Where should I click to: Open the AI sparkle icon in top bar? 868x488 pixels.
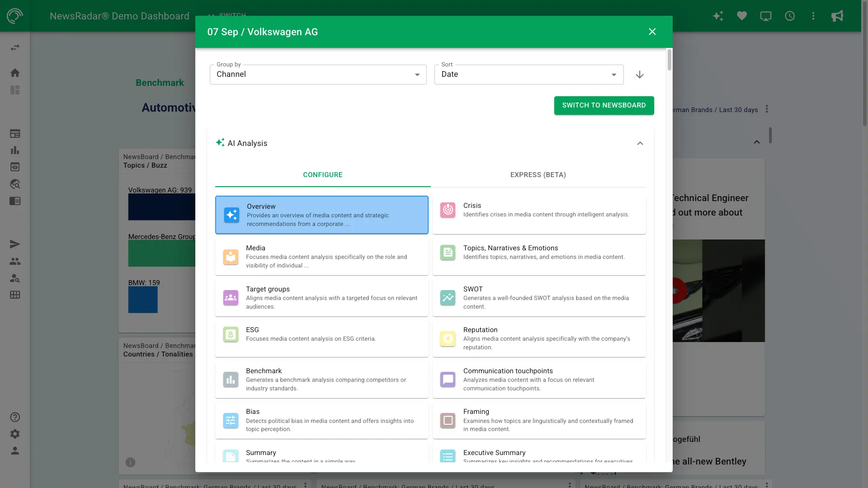click(718, 16)
